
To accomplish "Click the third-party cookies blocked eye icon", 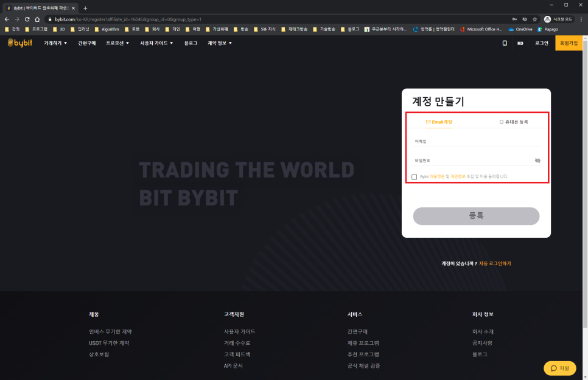I will point(525,19).
